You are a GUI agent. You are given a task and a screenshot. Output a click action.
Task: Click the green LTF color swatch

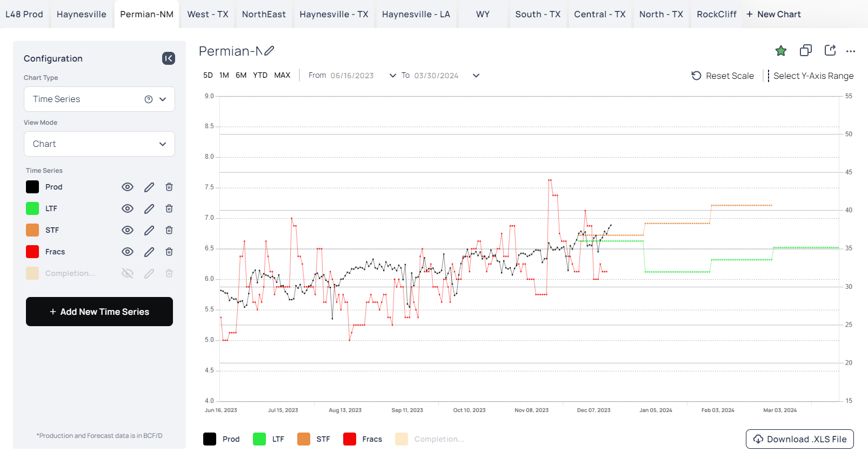click(x=32, y=208)
